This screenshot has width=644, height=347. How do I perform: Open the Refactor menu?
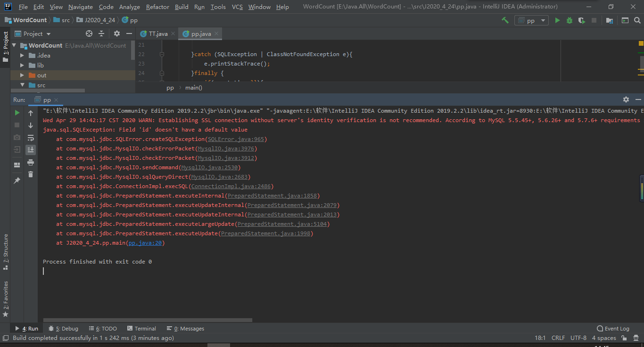point(157,7)
